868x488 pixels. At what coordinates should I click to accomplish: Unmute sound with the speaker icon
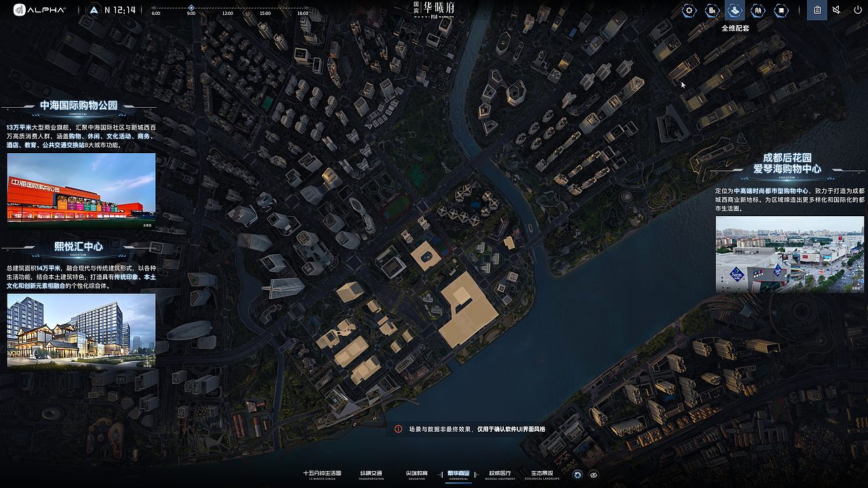coord(837,10)
